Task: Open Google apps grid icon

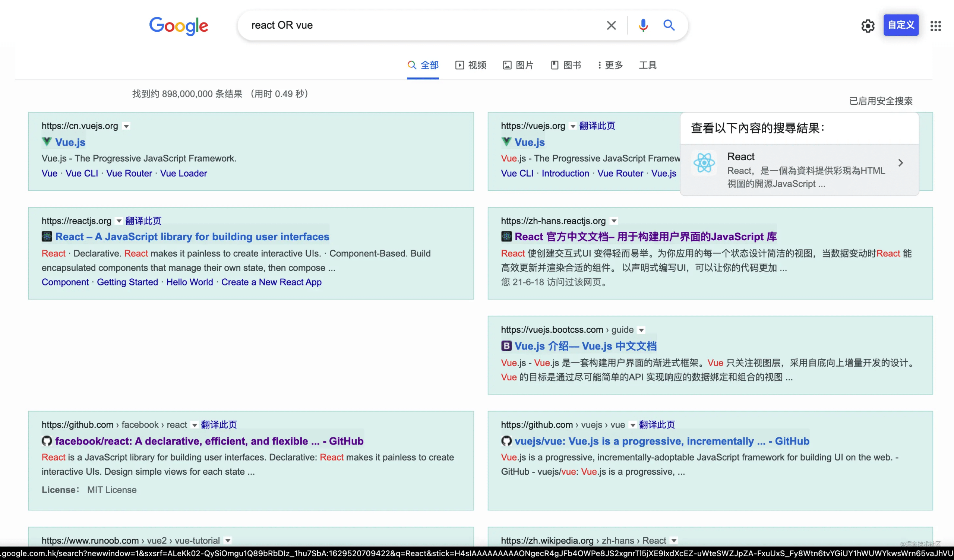Action: tap(935, 26)
